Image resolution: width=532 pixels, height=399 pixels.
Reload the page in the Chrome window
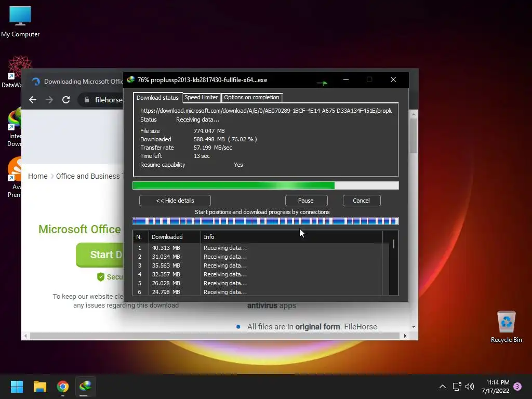66,100
